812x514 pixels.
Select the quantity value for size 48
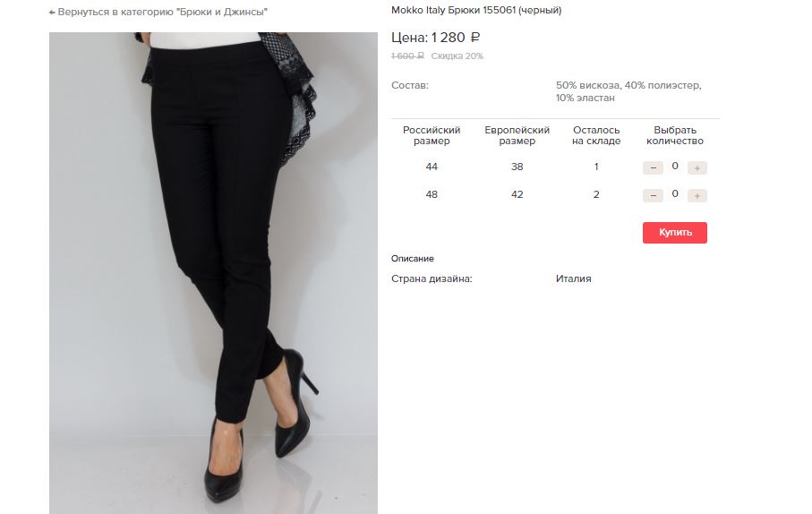coord(675,193)
